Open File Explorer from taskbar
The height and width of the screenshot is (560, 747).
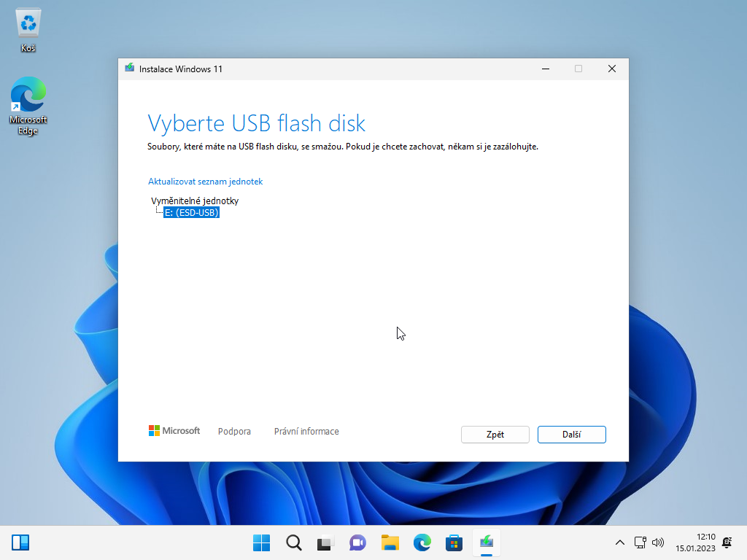(x=390, y=542)
